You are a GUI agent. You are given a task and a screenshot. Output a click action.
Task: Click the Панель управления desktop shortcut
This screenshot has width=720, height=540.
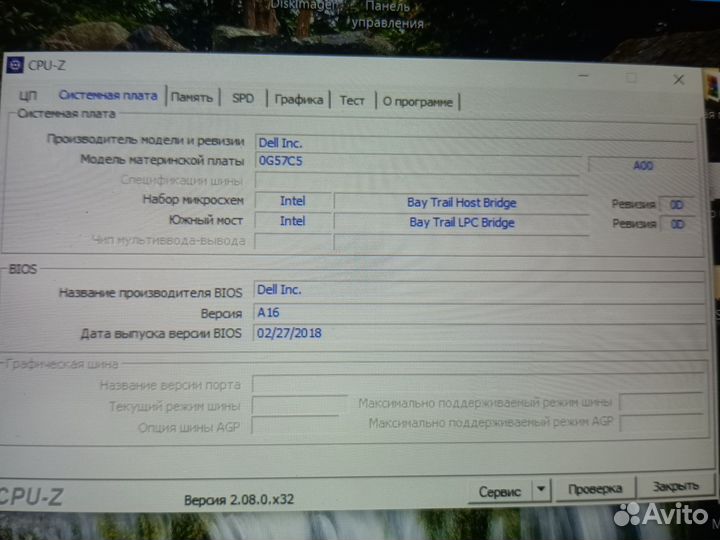[x=388, y=15]
